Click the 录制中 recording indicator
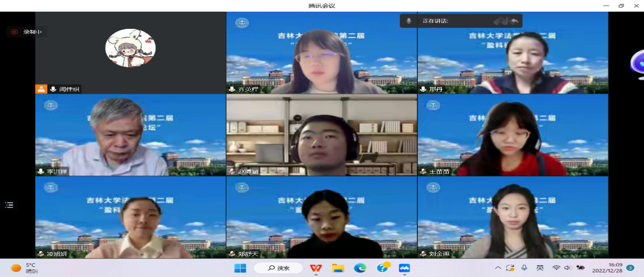644x277 pixels. (27, 32)
